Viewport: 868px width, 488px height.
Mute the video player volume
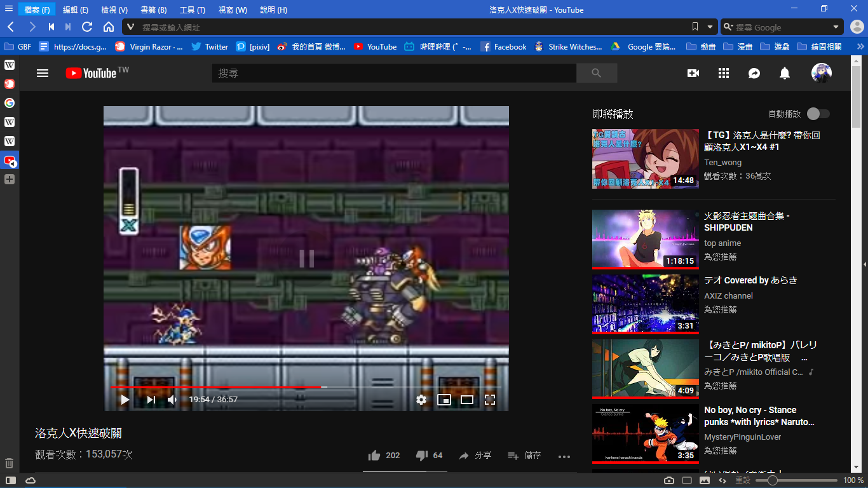pyautogui.click(x=172, y=400)
